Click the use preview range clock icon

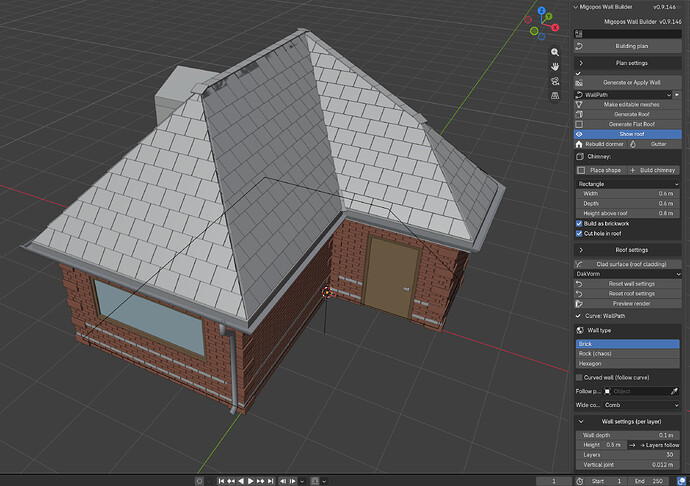click(x=580, y=481)
